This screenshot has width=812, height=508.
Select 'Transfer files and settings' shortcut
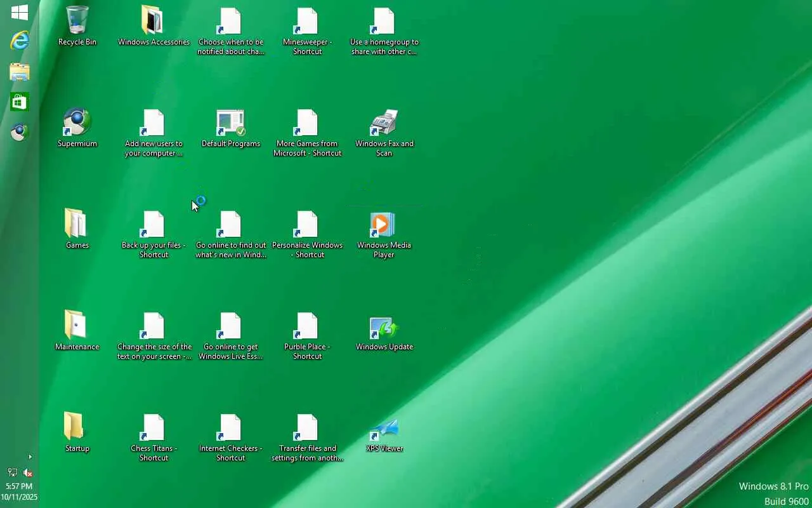[307, 438]
